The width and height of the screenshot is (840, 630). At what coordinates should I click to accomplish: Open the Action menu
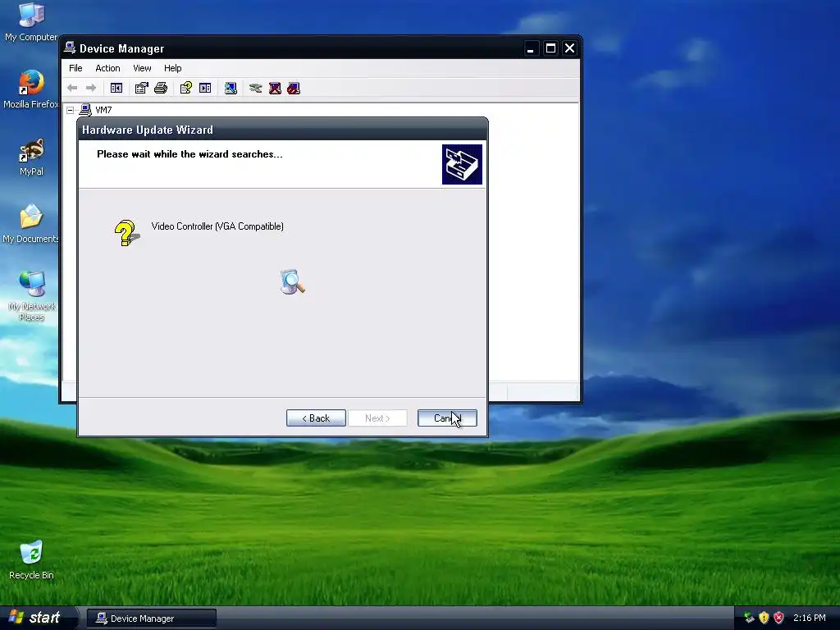107,68
